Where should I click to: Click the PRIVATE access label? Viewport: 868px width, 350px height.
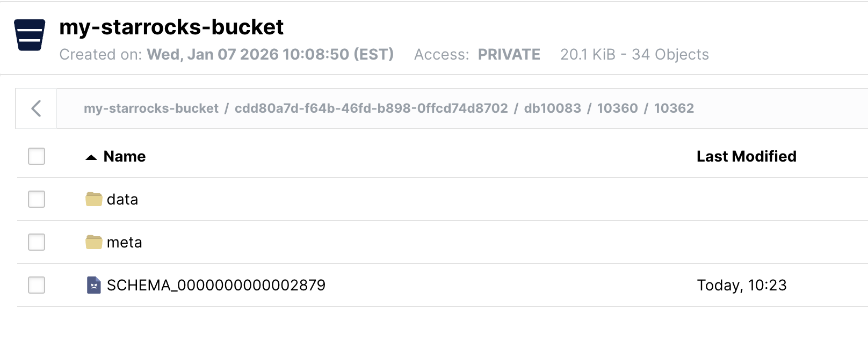pyautogui.click(x=508, y=54)
